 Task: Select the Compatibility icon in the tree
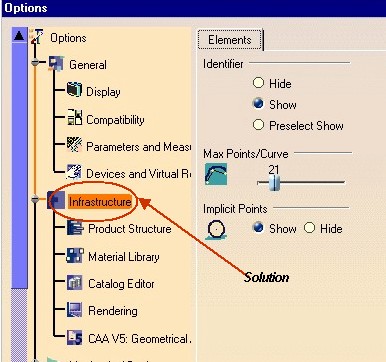[75, 117]
